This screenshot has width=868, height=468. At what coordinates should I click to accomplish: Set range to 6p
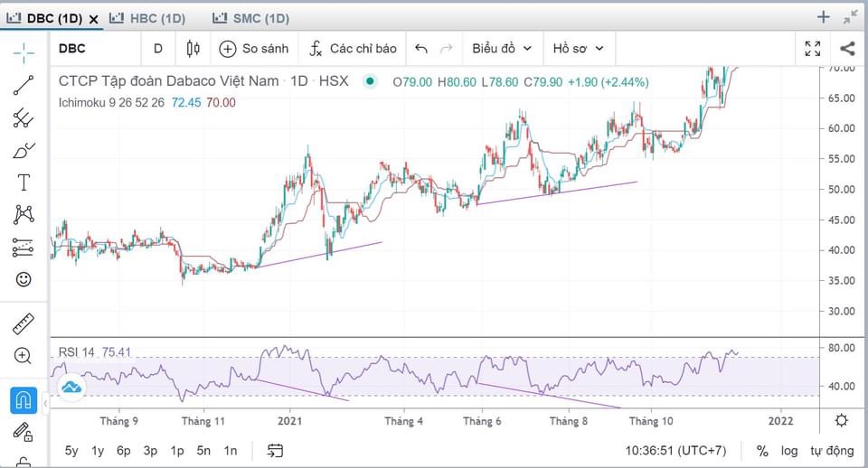coord(124,451)
